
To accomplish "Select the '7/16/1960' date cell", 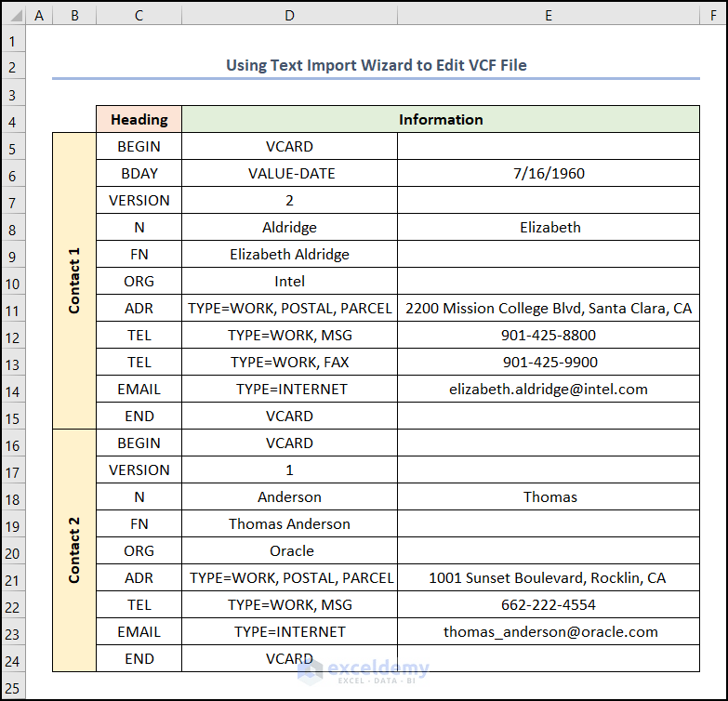I will (549, 174).
